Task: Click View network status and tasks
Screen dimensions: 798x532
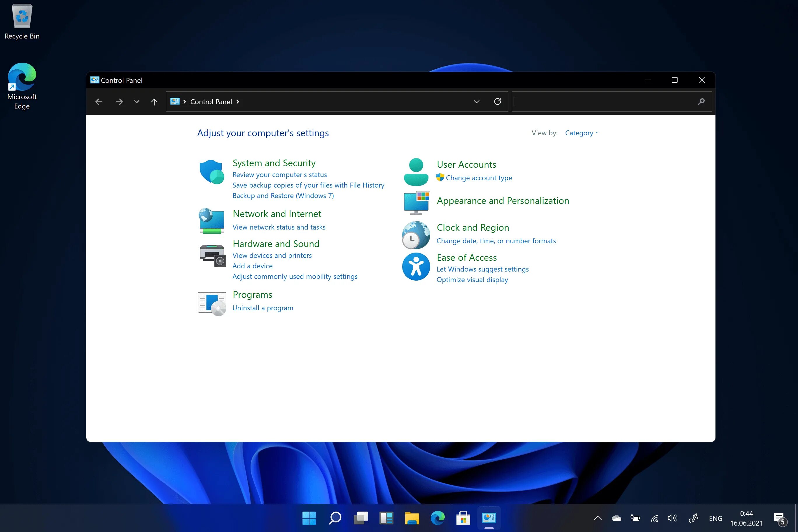Action: coord(279,227)
